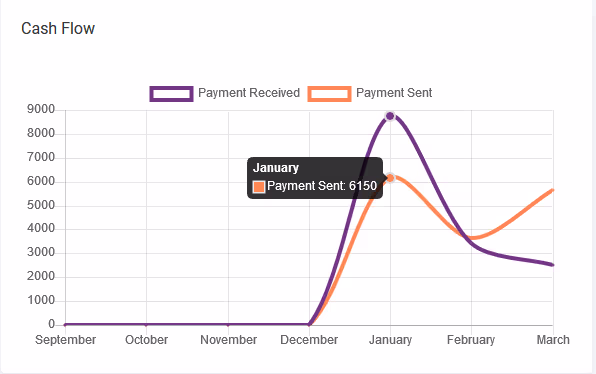596x374 pixels.
Task: Click the January tooltip box
Action: coord(315,178)
